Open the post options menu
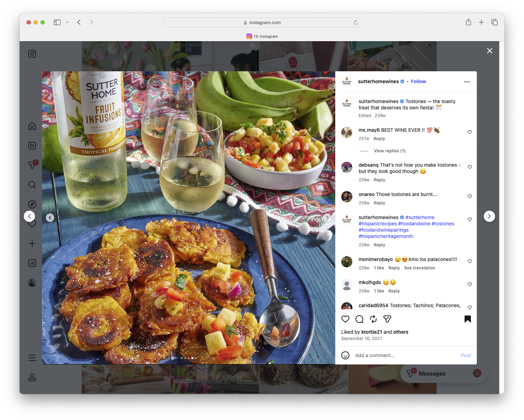Screen dimensions: 524x420 pos(467,81)
